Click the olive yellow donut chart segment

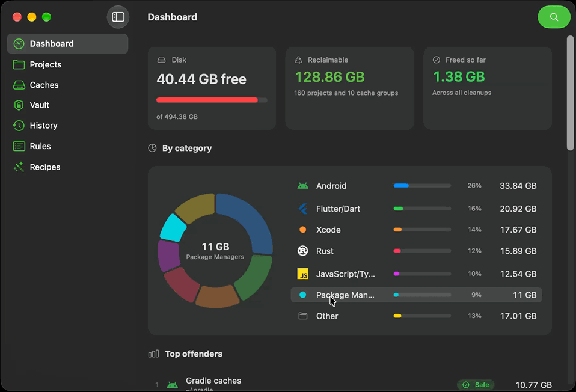pos(197,207)
